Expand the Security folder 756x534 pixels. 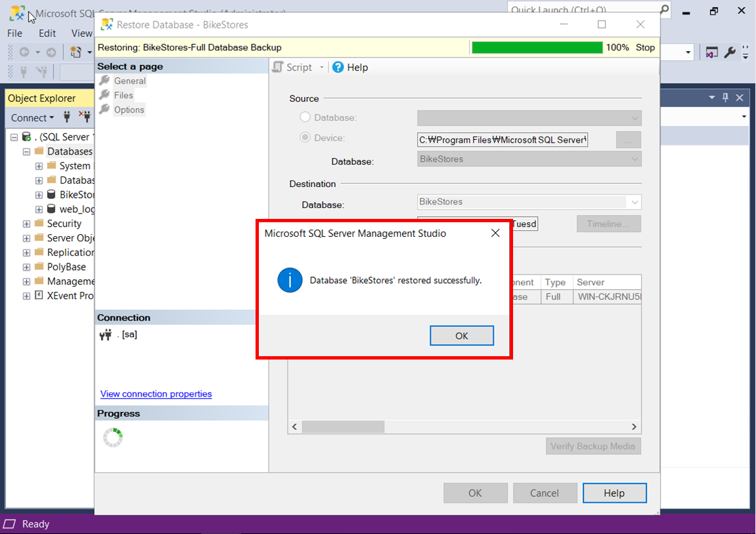tap(27, 224)
